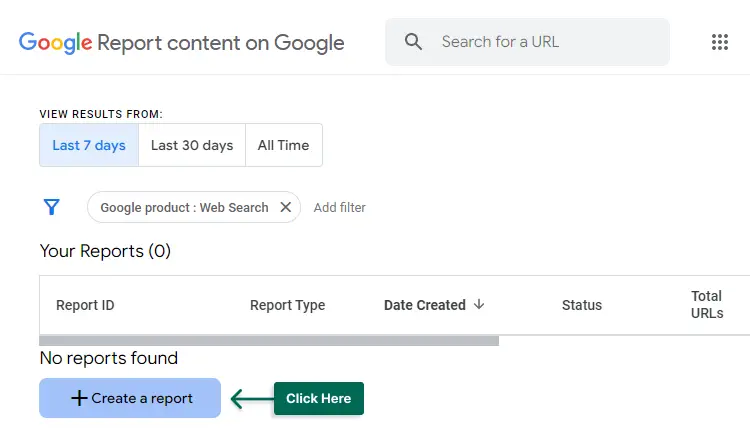Screen dimensions: 750x444
Task: Click the Date Created sort arrow
Action: (479, 304)
